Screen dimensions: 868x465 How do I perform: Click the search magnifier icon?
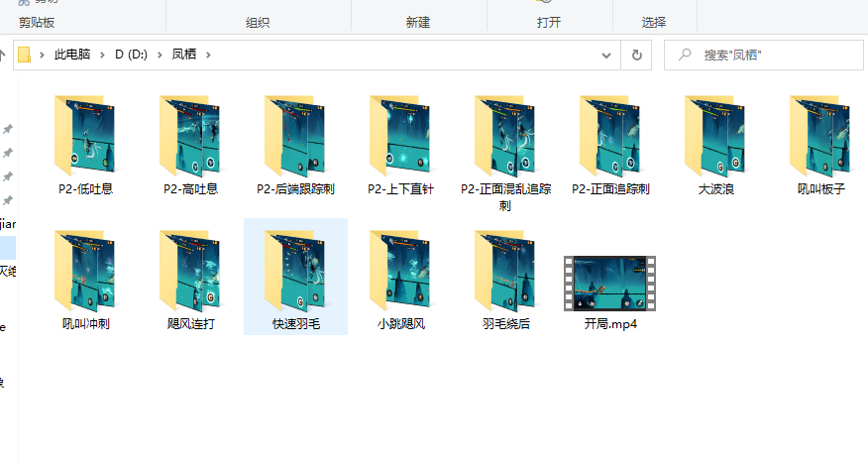(685, 55)
